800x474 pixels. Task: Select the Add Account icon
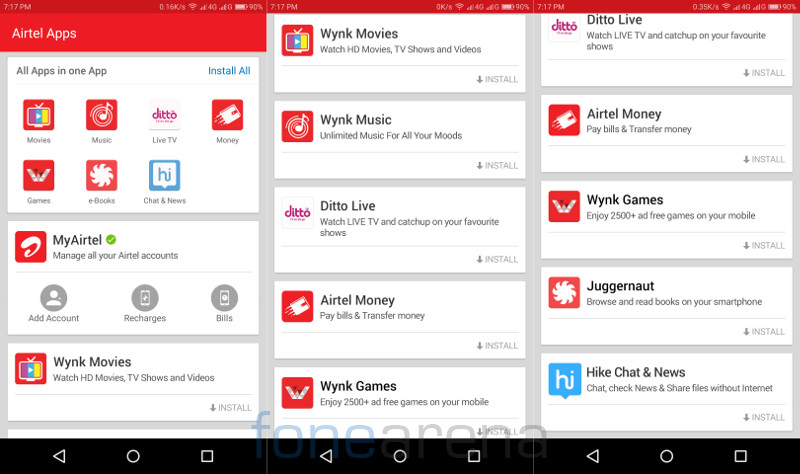tap(54, 297)
